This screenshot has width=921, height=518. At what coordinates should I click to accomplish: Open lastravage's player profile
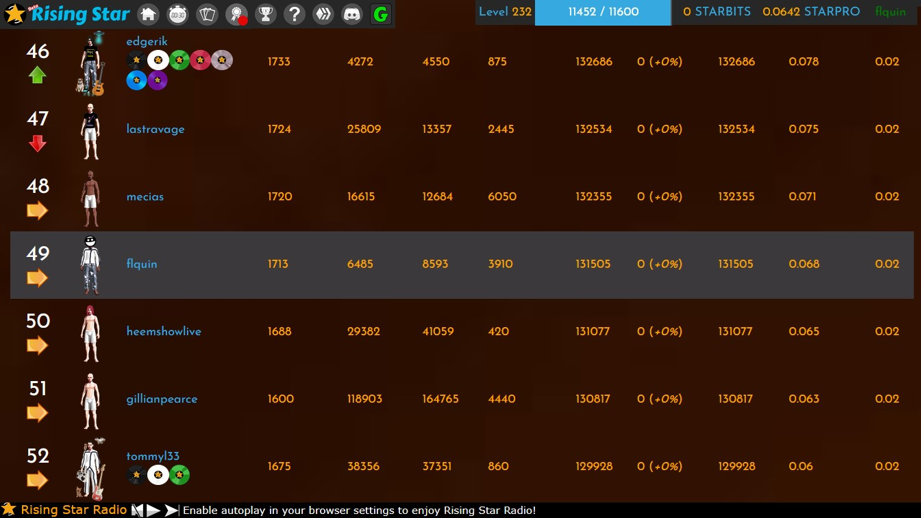(x=155, y=129)
